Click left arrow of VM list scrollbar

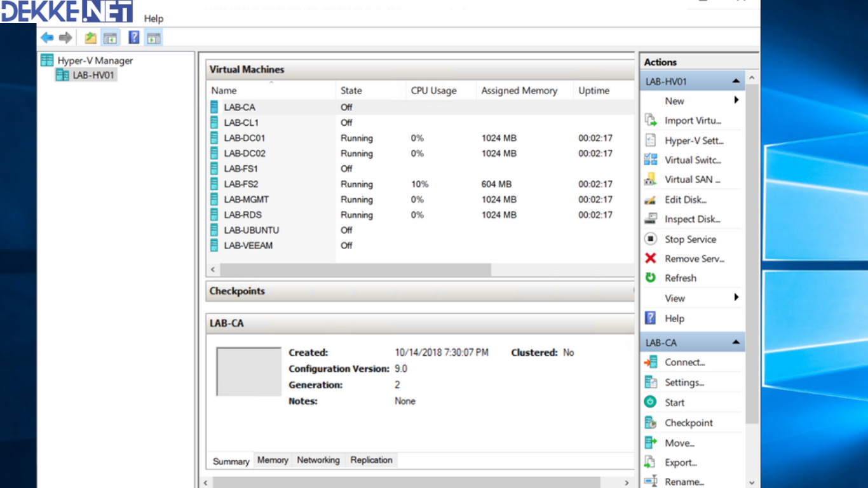[213, 270]
